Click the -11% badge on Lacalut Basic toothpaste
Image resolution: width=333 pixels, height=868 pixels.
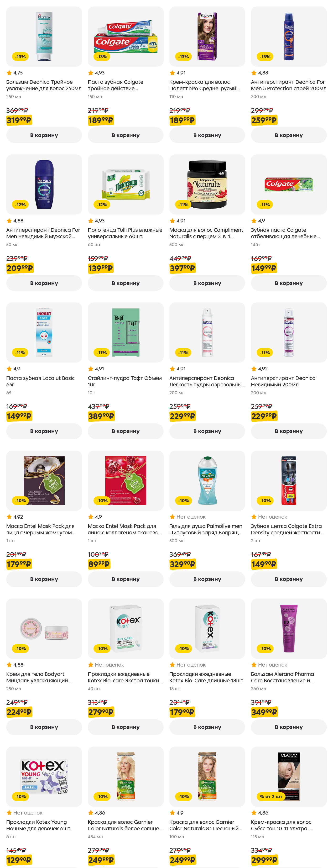tap(20, 353)
